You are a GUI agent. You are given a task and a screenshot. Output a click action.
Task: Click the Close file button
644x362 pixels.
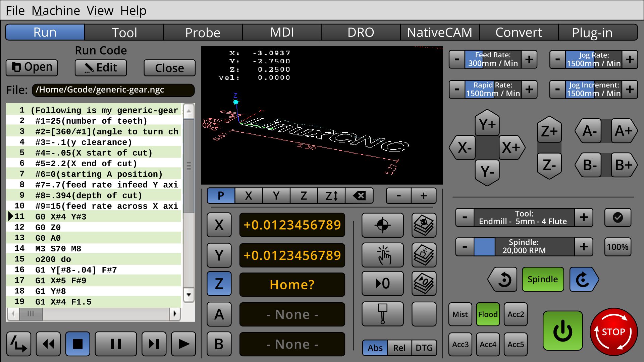coord(169,68)
